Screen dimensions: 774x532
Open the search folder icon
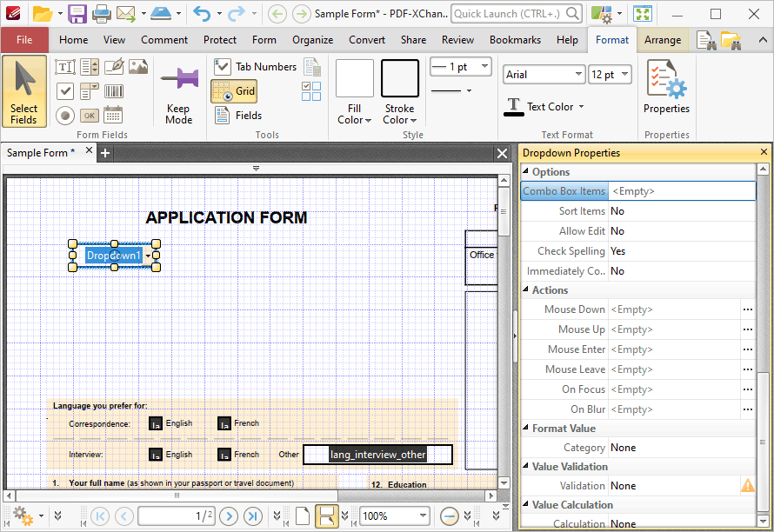[731, 40]
